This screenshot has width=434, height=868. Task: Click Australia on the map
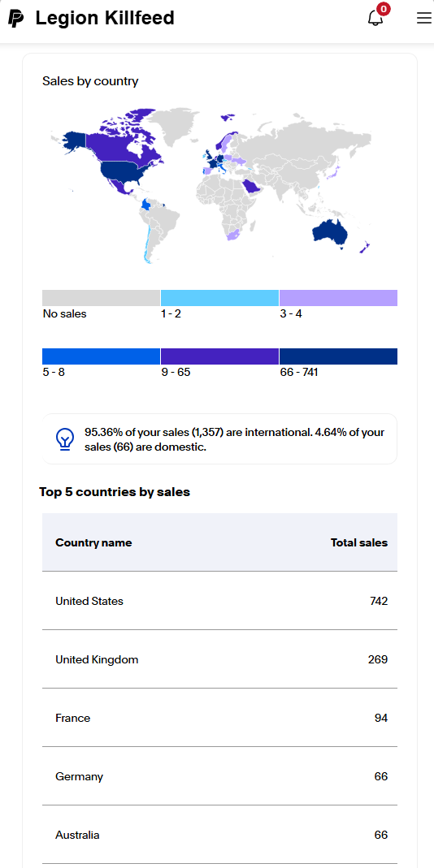pos(330,233)
